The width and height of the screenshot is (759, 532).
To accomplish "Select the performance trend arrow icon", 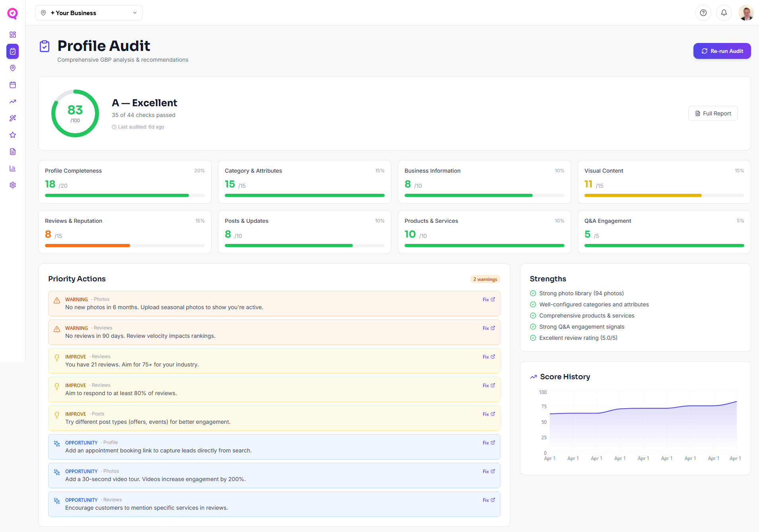I will click(x=12, y=101).
